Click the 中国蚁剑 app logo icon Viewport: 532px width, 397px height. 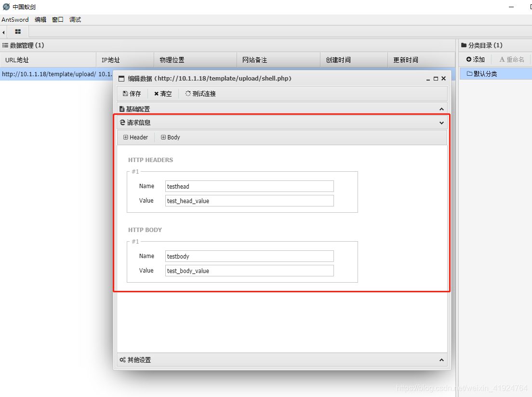[x=6, y=7]
